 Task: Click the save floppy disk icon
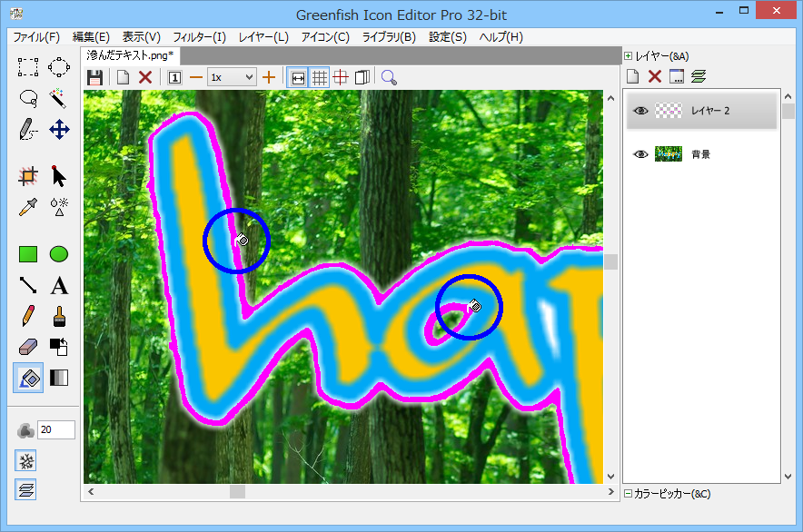pyautogui.click(x=94, y=77)
